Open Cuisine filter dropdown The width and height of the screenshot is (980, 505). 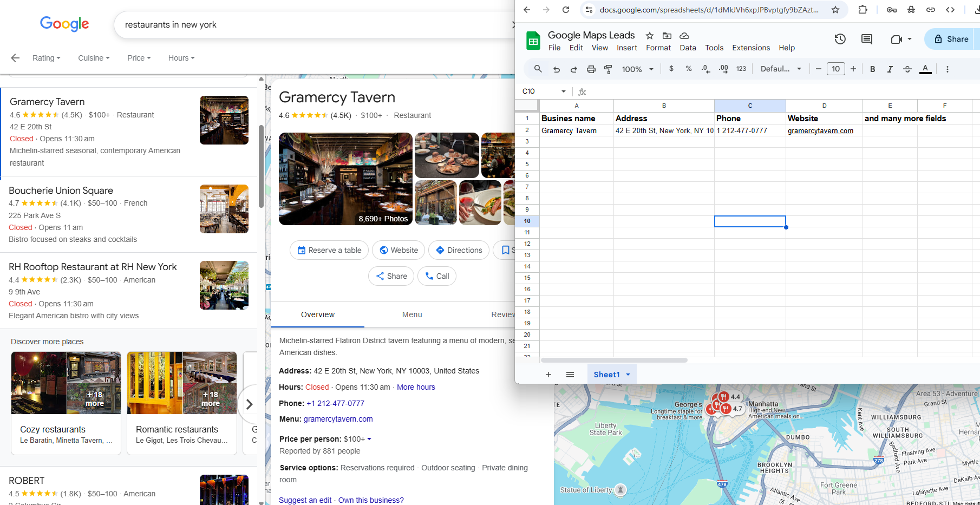94,58
